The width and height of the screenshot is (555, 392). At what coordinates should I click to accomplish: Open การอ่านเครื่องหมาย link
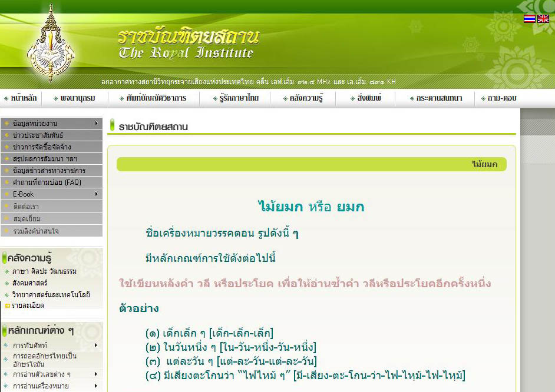(41, 386)
